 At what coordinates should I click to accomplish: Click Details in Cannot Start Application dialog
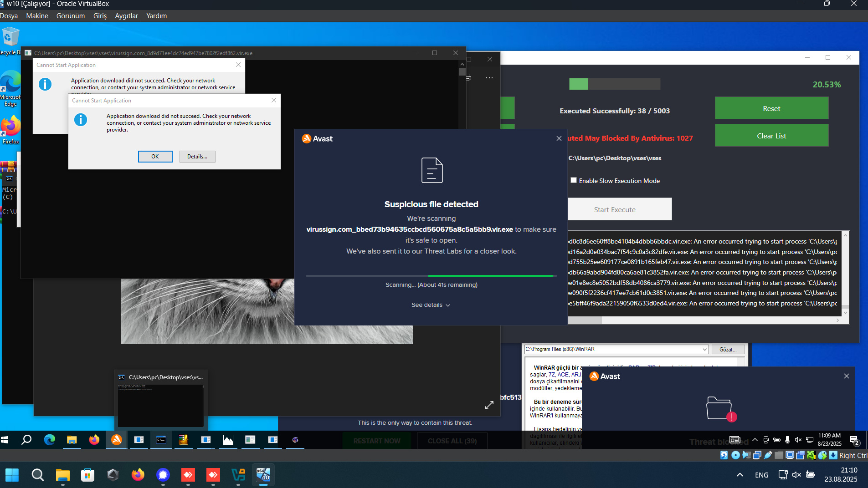197,157
